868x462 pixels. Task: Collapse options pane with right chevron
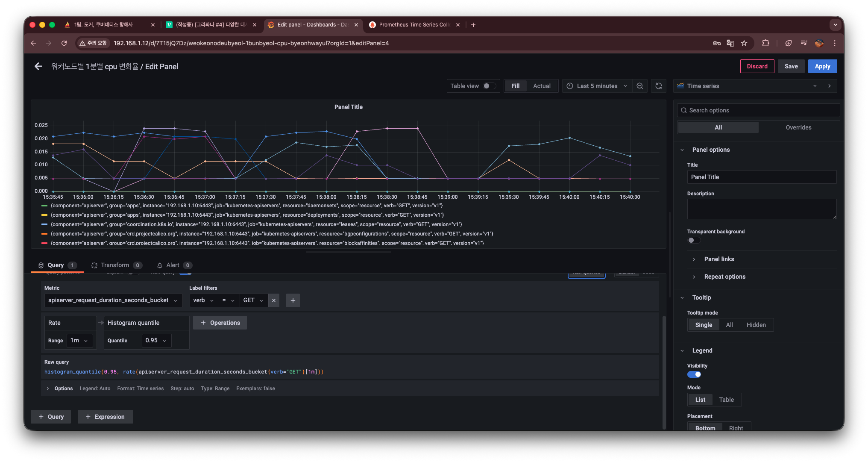click(830, 86)
